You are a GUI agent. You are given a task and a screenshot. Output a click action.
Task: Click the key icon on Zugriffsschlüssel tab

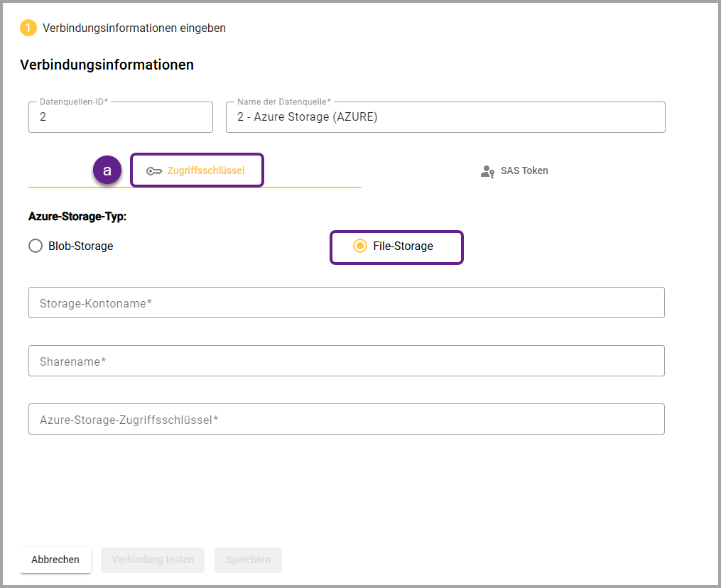click(154, 171)
